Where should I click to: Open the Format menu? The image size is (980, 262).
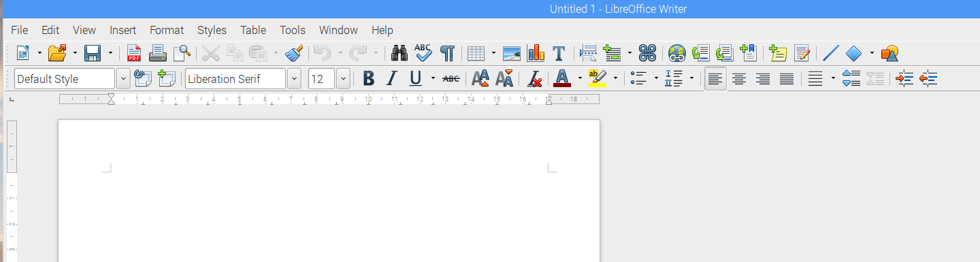pos(167,30)
